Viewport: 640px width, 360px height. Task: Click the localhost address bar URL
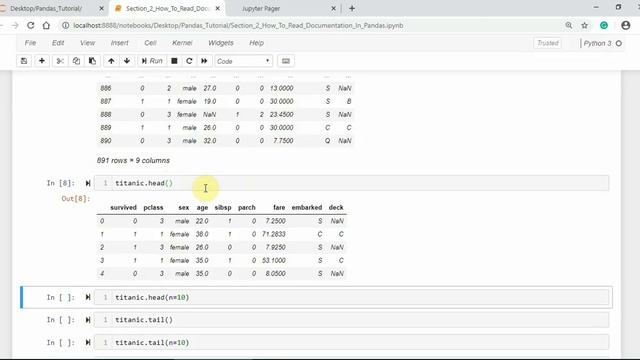coord(238,25)
